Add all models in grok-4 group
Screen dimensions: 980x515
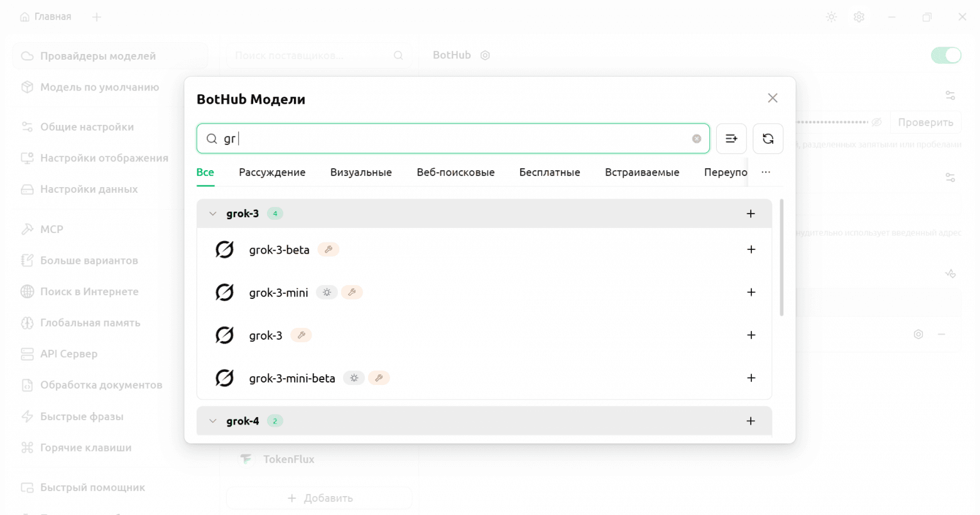point(751,421)
